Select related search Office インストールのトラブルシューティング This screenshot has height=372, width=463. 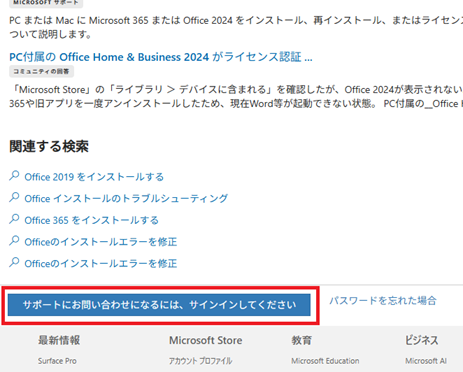tap(126, 198)
